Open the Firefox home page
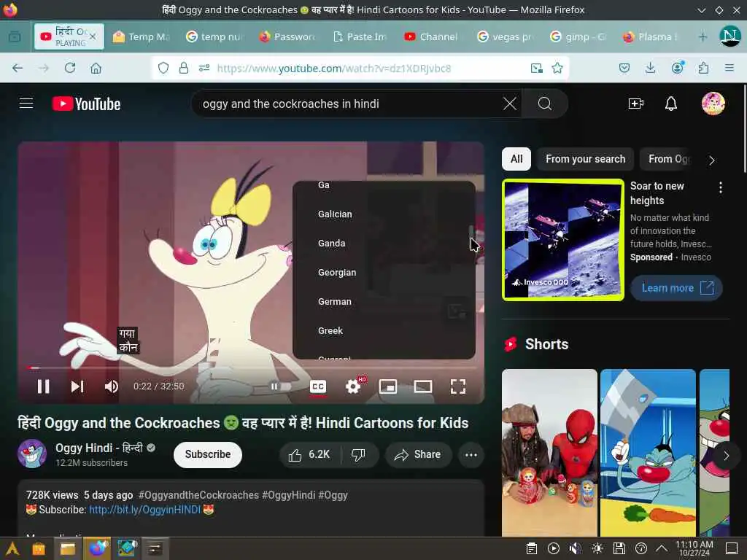The image size is (747, 560). (x=96, y=68)
